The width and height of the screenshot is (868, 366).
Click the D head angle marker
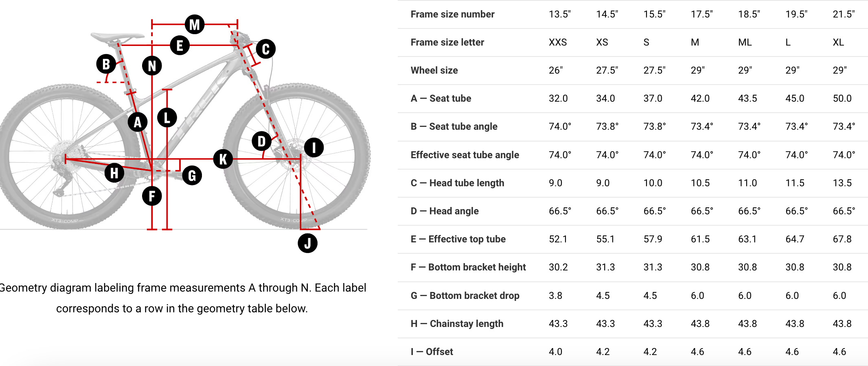[261, 141]
